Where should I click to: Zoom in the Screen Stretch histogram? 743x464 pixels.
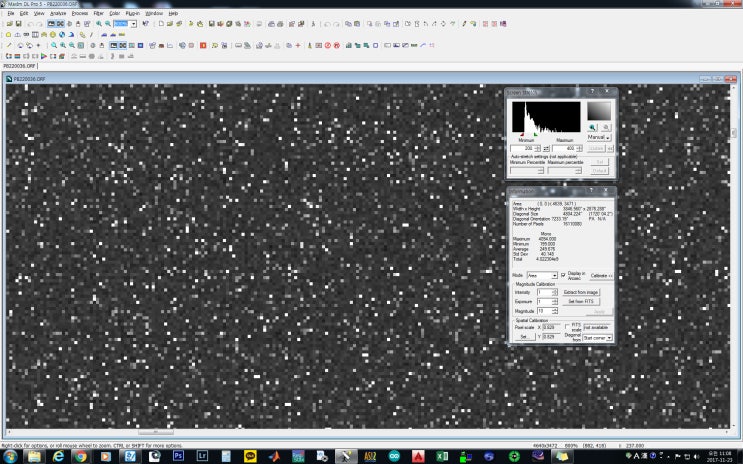tap(592, 127)
